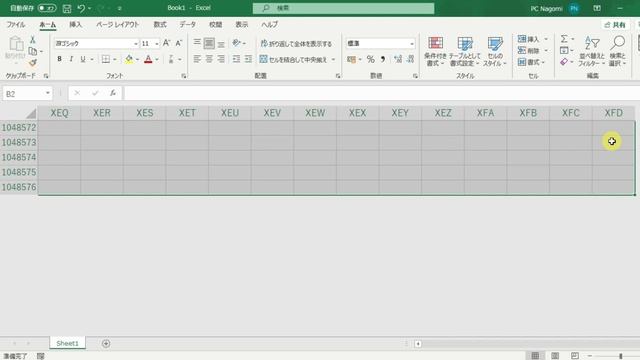Open Font settings dialog launcher
This screenshot has height=360, width=640.
point(184,76)
